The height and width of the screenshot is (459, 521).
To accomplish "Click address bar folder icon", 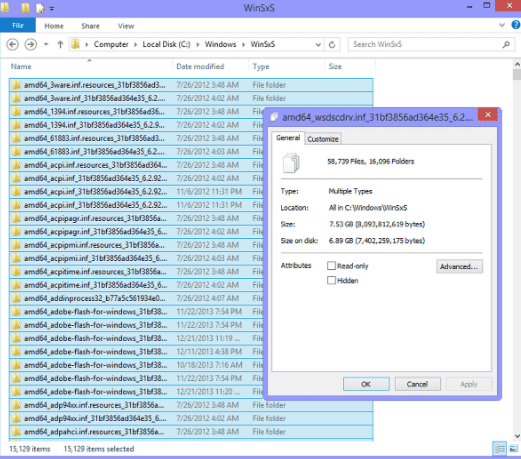I will coord(76,44).
